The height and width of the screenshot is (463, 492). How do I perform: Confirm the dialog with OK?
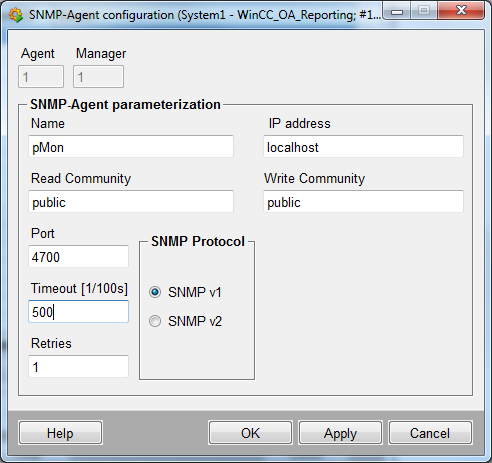pyautogui.click(x=250, y=433)
